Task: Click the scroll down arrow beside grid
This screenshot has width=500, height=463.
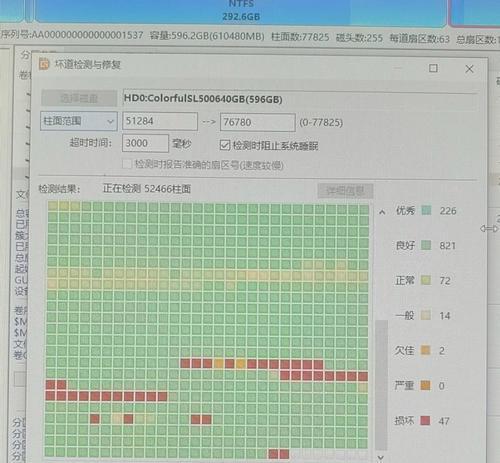Action: (x=381, y=458)
